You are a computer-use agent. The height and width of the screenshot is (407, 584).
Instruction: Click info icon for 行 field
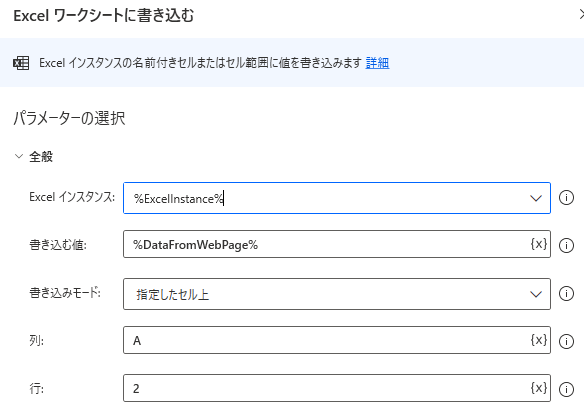pyautogui.click(x=566, y=389)
